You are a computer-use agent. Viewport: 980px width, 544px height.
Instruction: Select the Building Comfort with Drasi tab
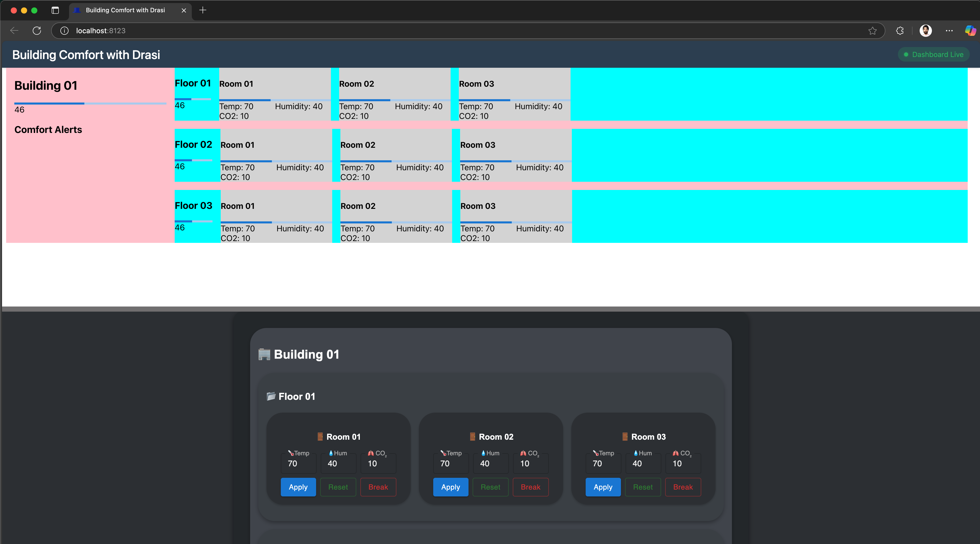pyautogui.click(x=126, y=10)
